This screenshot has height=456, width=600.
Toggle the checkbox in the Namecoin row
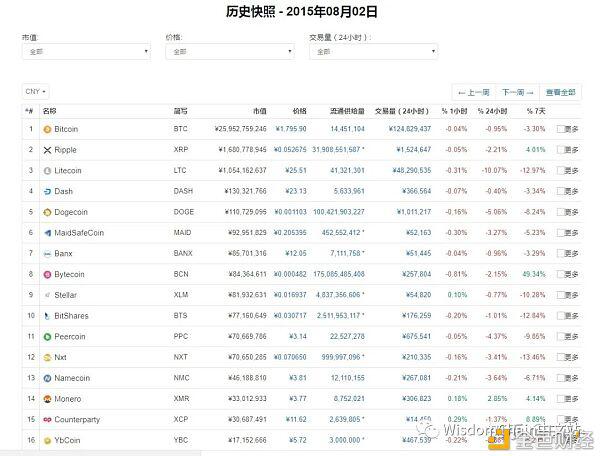560,378
